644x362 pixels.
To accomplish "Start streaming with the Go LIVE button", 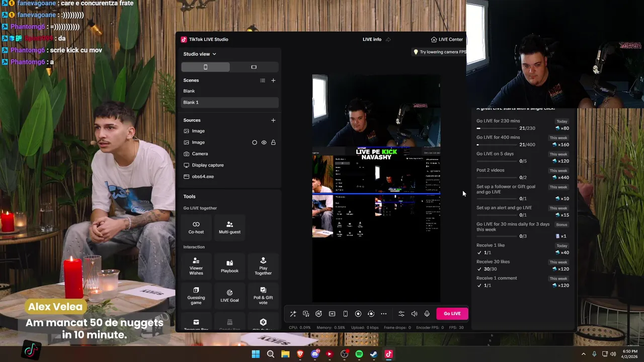I will [452, 314].
